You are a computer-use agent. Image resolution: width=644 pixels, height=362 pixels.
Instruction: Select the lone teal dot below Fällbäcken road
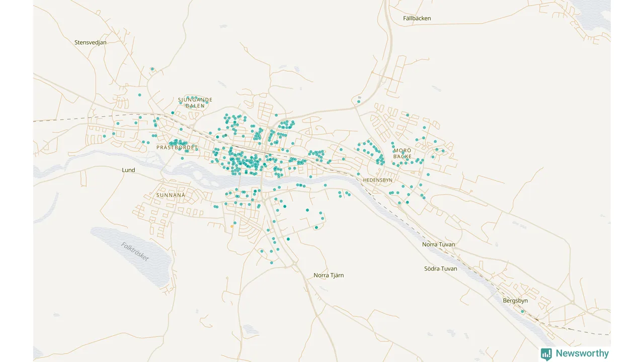point(359,102)
